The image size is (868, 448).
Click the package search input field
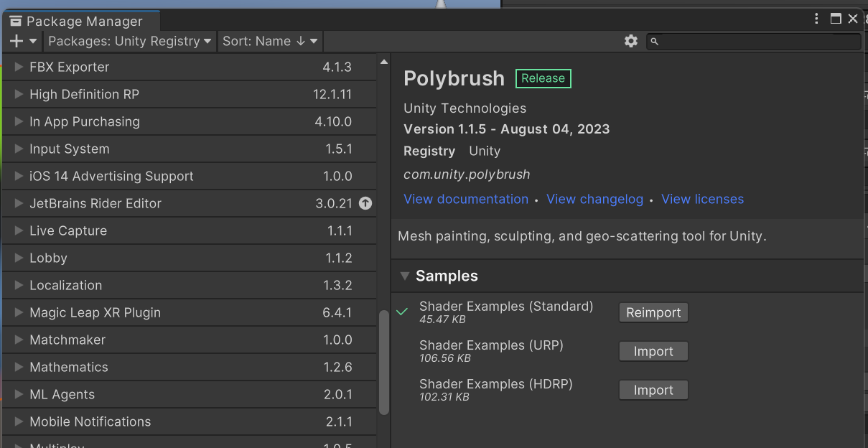coord(754,42)
